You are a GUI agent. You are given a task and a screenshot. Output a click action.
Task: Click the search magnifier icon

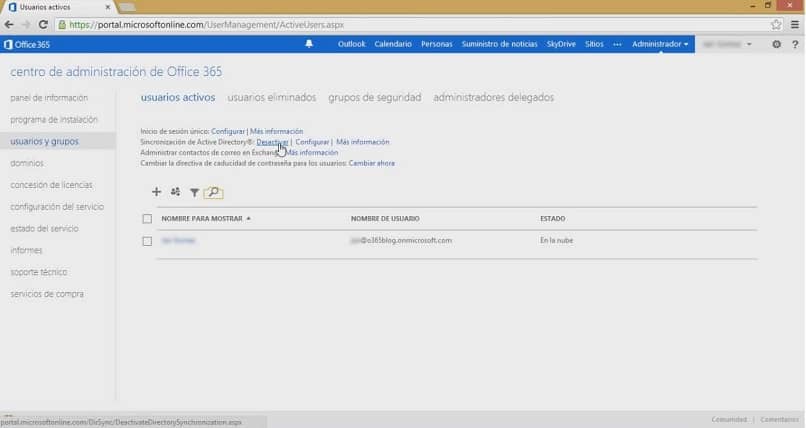tap(213, 192)
